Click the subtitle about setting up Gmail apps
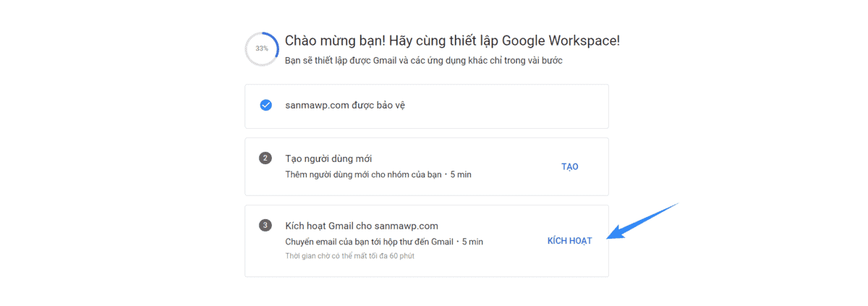Image resolution: width=868 pixels, height=306 pixels. pos(424,61)
